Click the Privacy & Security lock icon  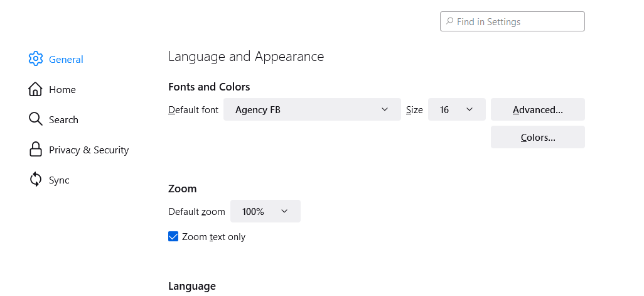(36, 150)
